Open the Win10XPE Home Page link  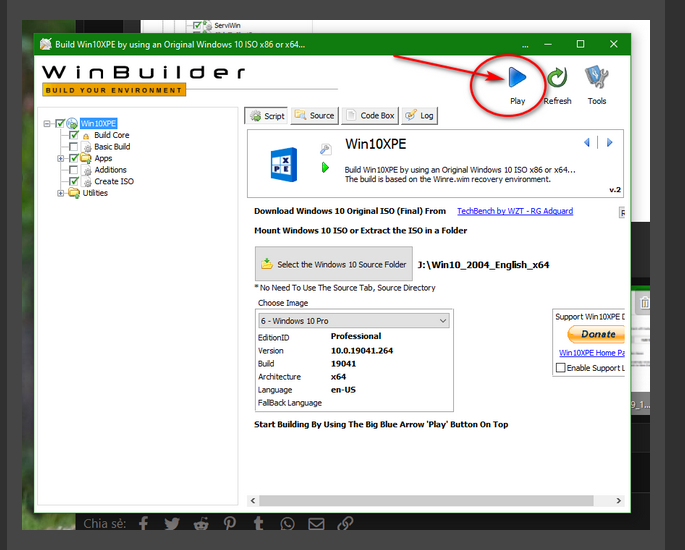coord(592,353)
